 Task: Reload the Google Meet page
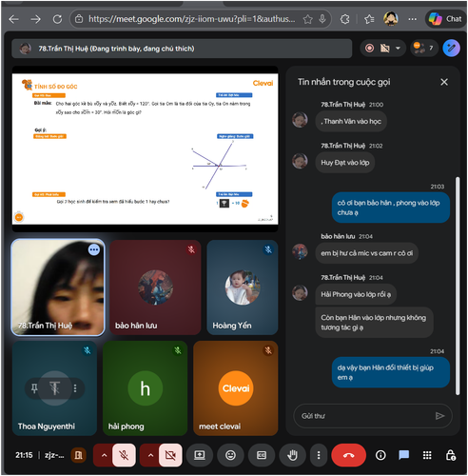pyautogui.click(x=57, y=19)
